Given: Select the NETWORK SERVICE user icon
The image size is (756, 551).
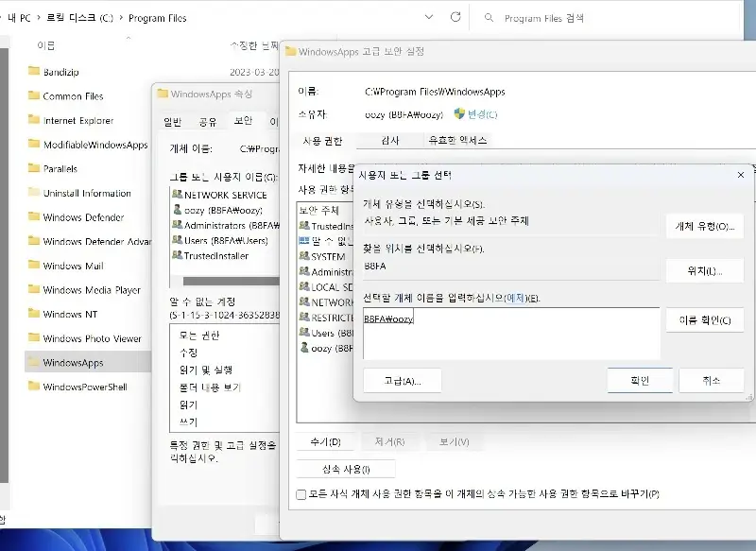Looking at the screenshot, I should [178, 195].
